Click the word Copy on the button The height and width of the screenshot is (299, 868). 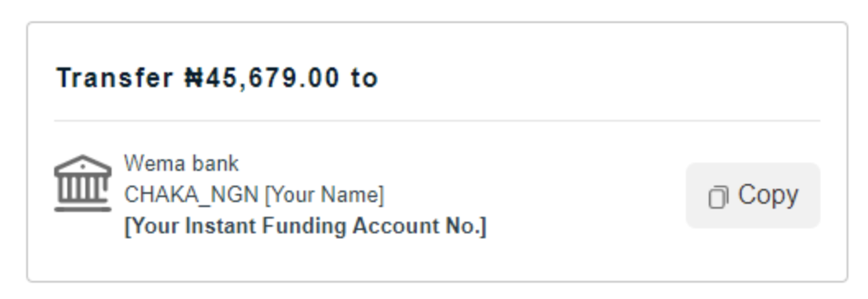(768, 195)
